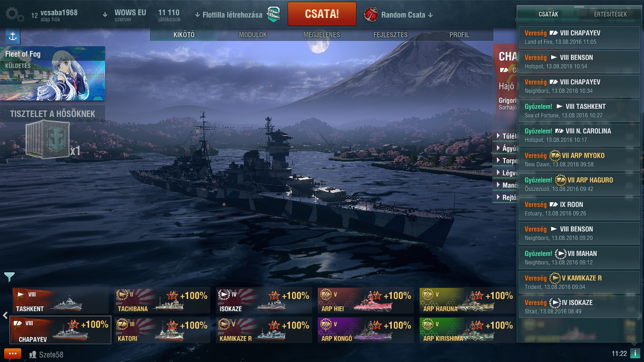Click the division flotilla ship icon

(x=273, y=15)
